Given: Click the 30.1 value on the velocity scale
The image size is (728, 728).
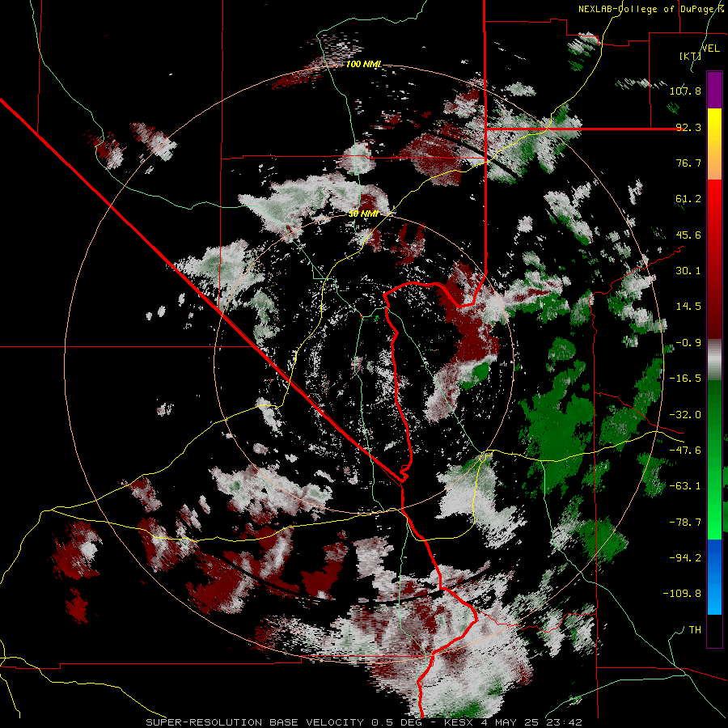Looking at the screenshot, I should (x=688, y=271).
